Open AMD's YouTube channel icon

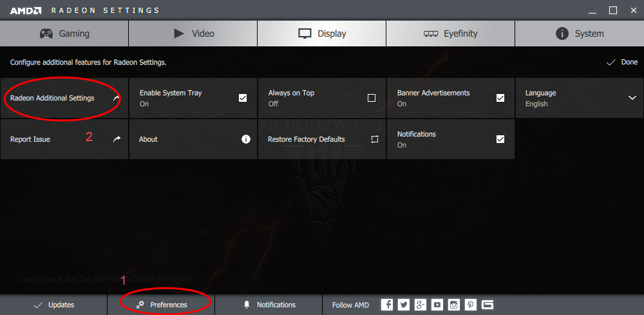click(437, 305)
